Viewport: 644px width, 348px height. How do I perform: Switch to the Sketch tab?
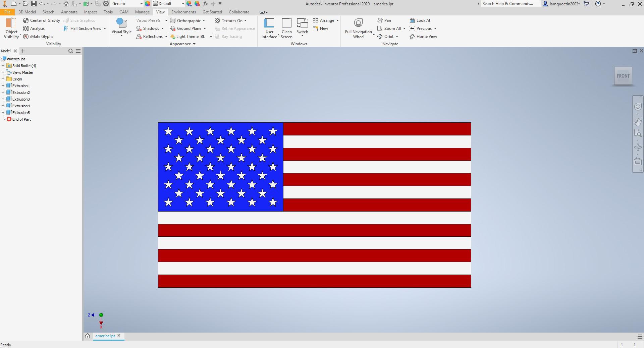click(x=48, y=12)
